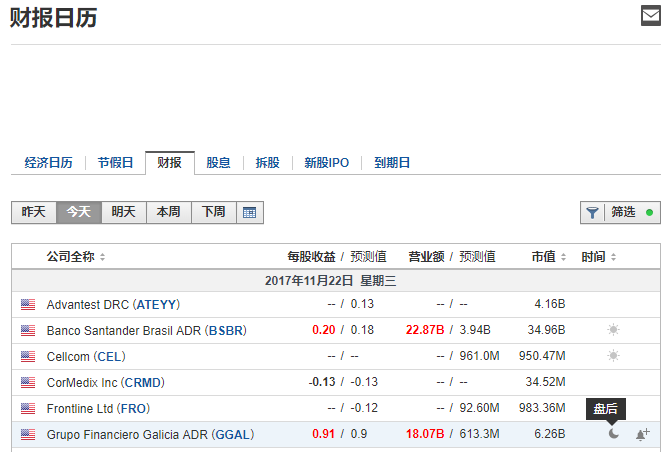Switch to 经济日历 tab
664x452 pixels.
48,163
